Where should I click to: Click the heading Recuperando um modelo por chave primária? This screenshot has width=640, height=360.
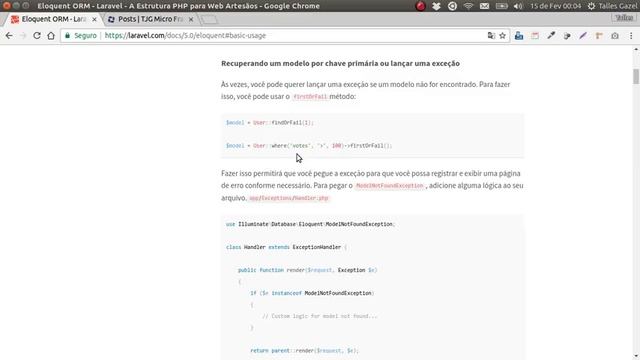pyautogui.click(x=340, y=63)
